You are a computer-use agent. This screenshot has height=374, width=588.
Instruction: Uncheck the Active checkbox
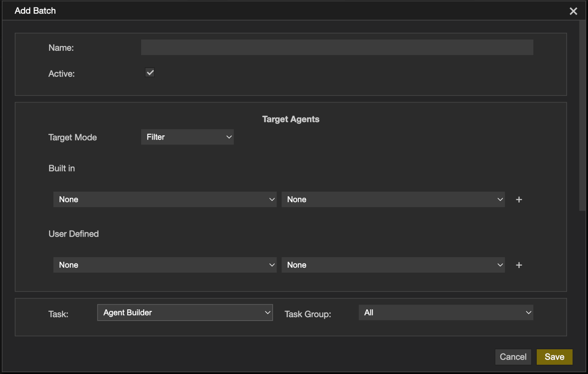tap(150, 73)
